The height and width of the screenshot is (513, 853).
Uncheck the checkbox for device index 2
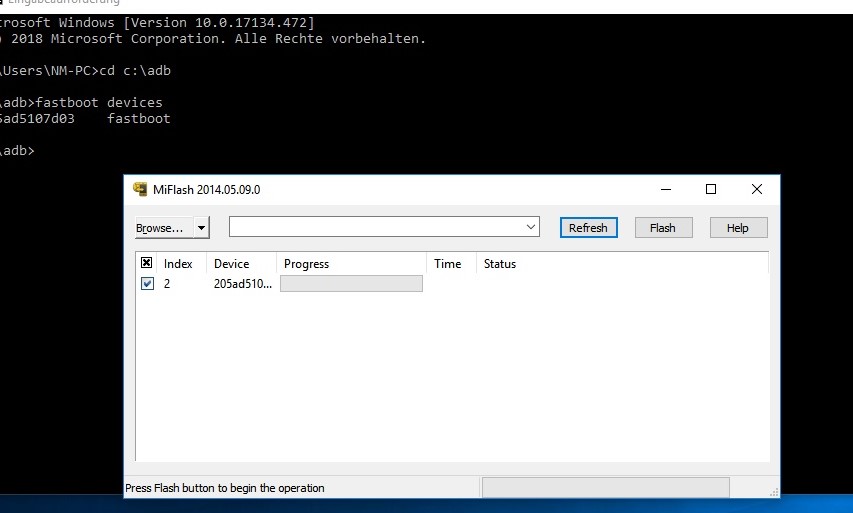[x=147, y=283]
